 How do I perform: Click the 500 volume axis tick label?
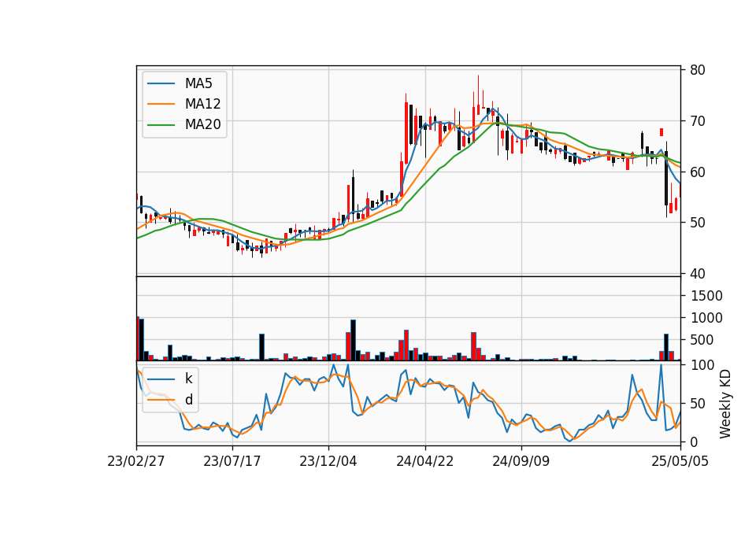702,341
